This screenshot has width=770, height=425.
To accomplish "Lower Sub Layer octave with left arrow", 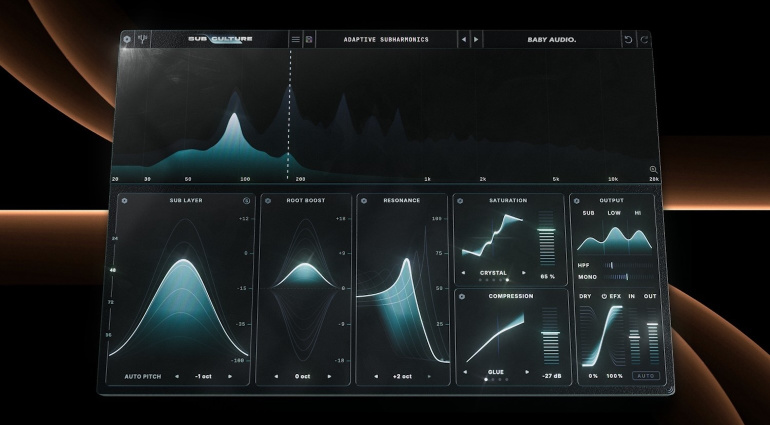I will [x=177, y=376].
